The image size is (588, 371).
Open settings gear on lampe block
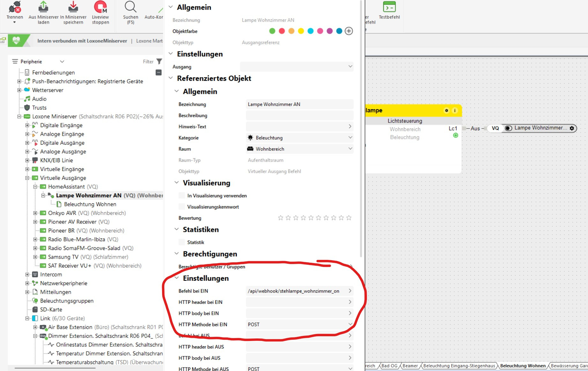point(446,110)
